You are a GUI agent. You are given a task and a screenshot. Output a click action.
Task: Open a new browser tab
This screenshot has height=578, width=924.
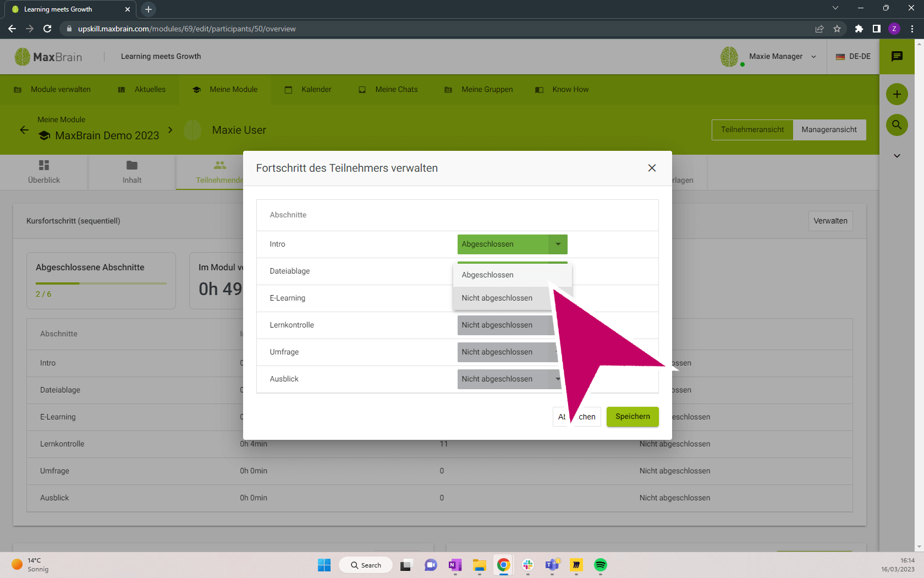tap(148, 9)
